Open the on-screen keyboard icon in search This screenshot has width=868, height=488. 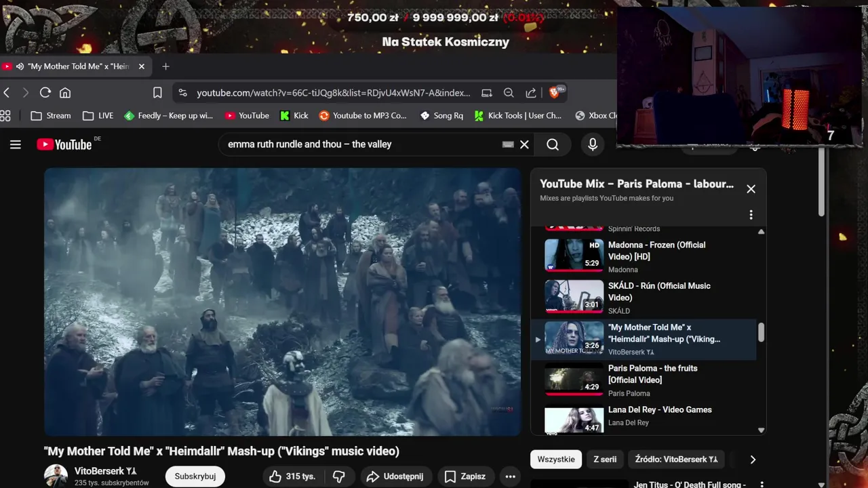[508, 144]
